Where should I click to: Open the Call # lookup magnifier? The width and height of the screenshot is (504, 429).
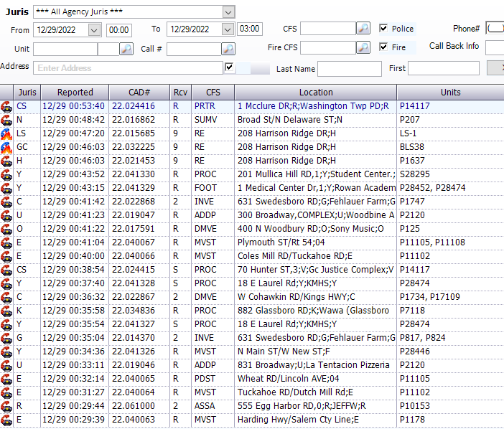pyautogui.click(x=228, y=49)
